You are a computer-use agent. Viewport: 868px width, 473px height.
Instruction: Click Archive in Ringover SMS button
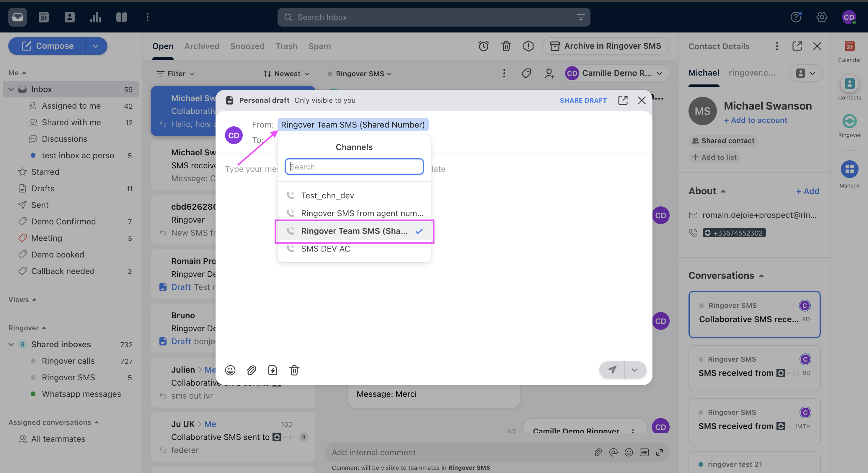(605, 46)
